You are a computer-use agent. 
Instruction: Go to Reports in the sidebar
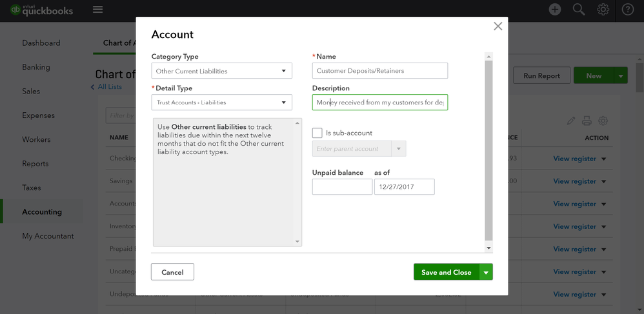[35, 164]
